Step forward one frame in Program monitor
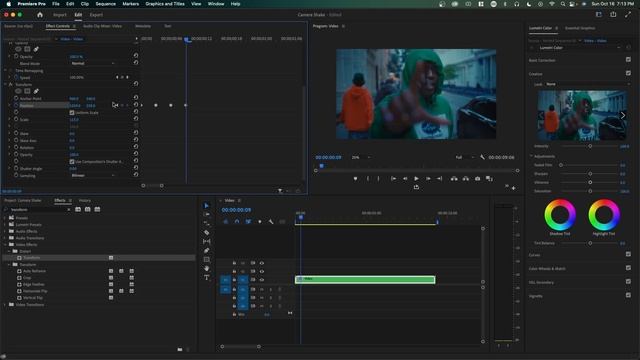The image size is (640, 360). (428, 179)
